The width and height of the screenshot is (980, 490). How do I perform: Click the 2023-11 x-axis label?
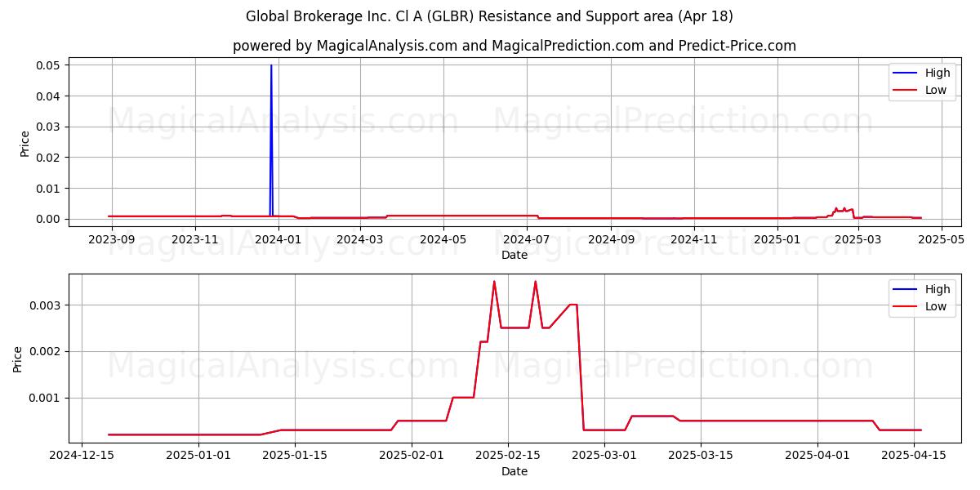(x=195, y=239)
